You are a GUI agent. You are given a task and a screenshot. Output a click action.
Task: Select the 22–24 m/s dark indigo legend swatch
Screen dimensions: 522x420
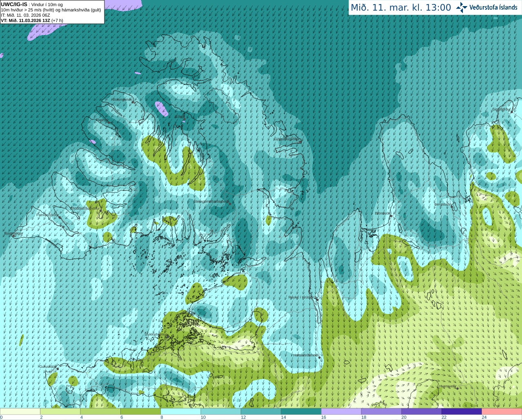pos(462,411)
